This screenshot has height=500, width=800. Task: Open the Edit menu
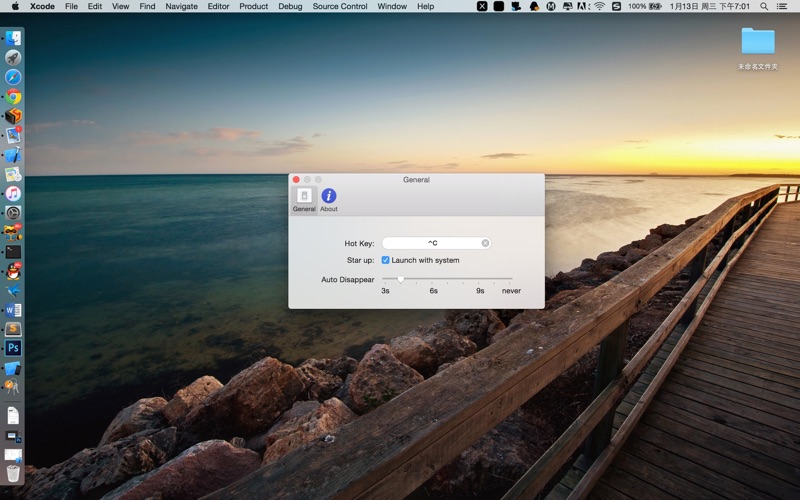[95, 6]
